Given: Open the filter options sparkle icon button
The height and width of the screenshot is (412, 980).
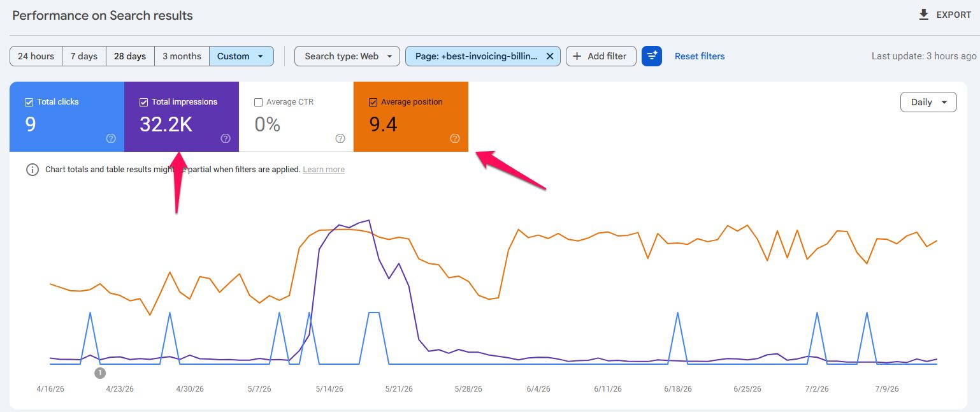Looking at the screenshot, I should 652,56.
